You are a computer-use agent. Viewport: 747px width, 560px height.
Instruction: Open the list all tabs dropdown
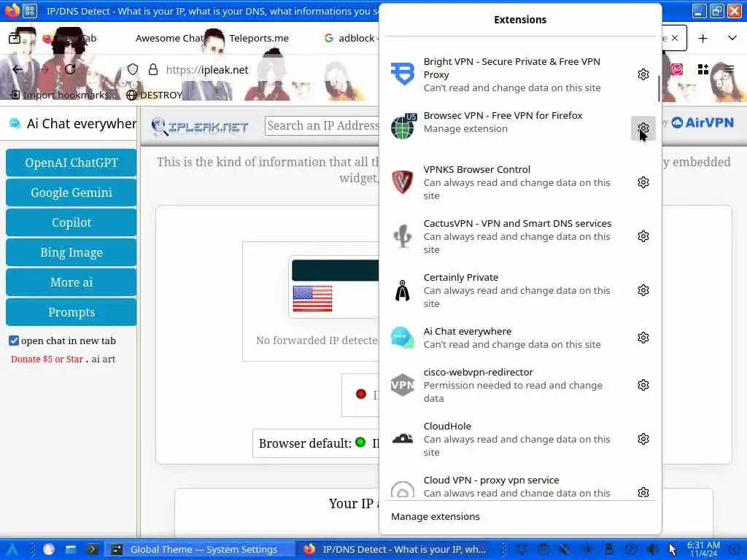[x=732, y=38]
